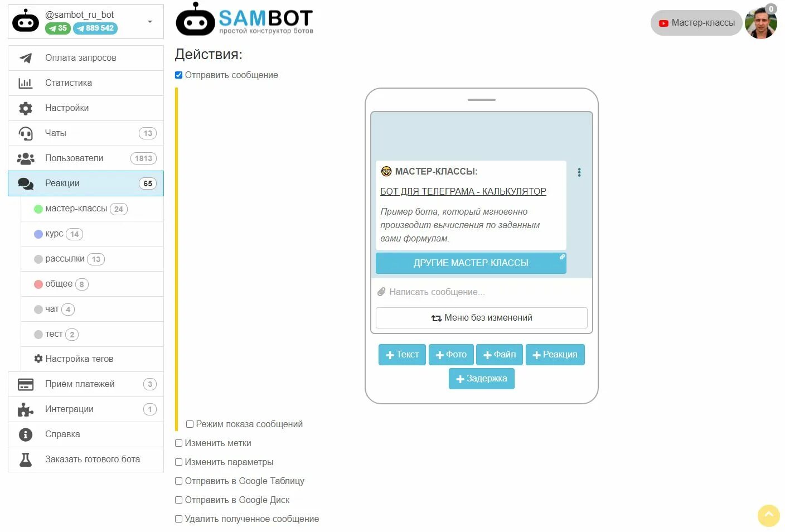The width and height of the screenshot is (785, 532).
Task: Open Чаты section label
Action: coord(56,133)
